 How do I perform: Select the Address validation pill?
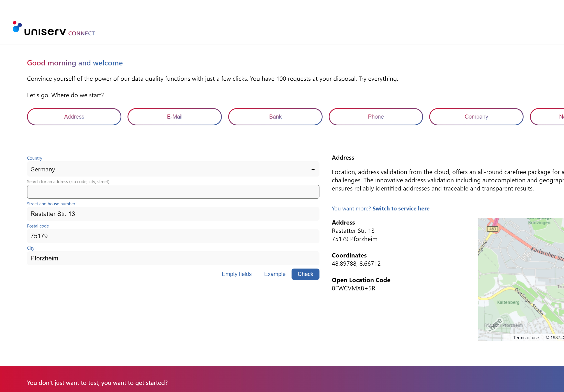pos(74,116)
